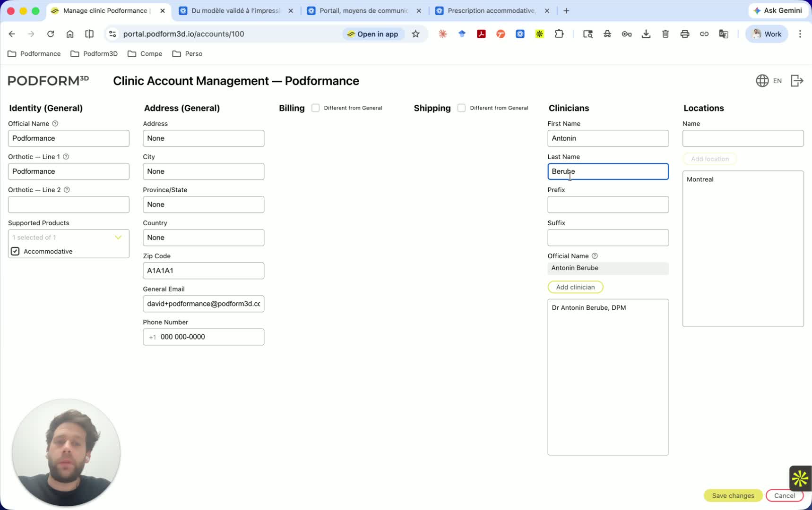Focus the Zip Code field
Image resolution: width=812 pixels, height=510 pixels.
coord(203,271)
